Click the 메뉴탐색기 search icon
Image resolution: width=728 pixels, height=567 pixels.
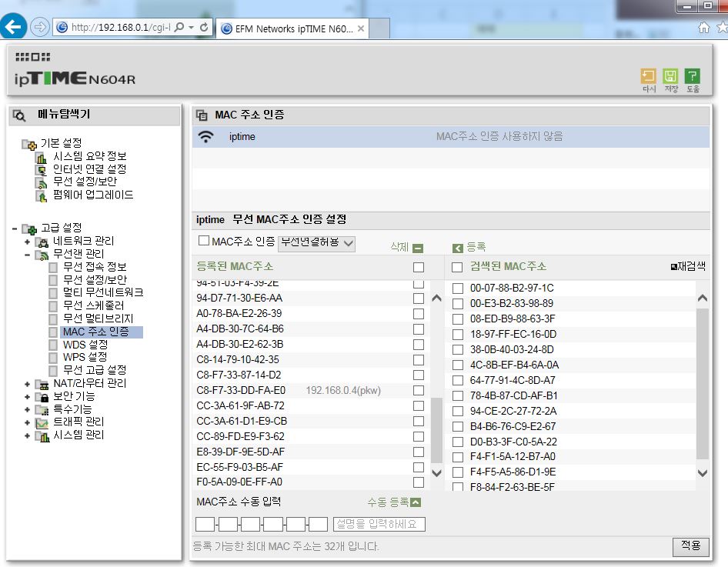coord(19,115)
